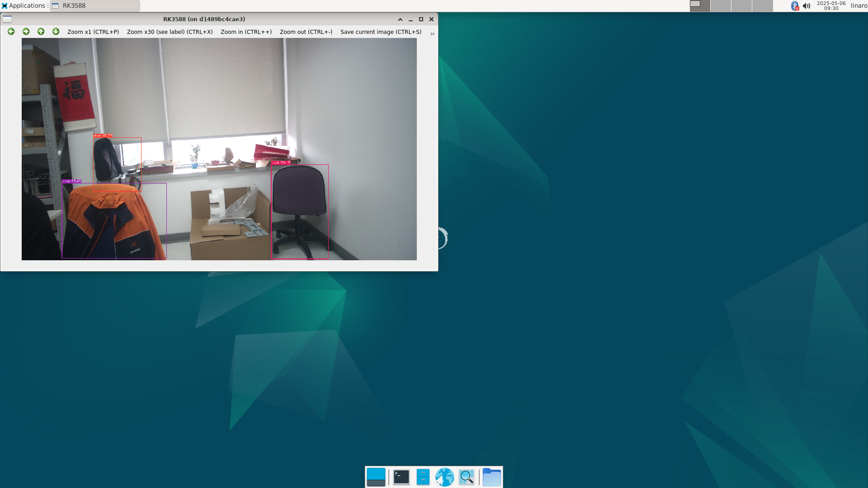Save current image via toolbar

click(x=381, y=32)
